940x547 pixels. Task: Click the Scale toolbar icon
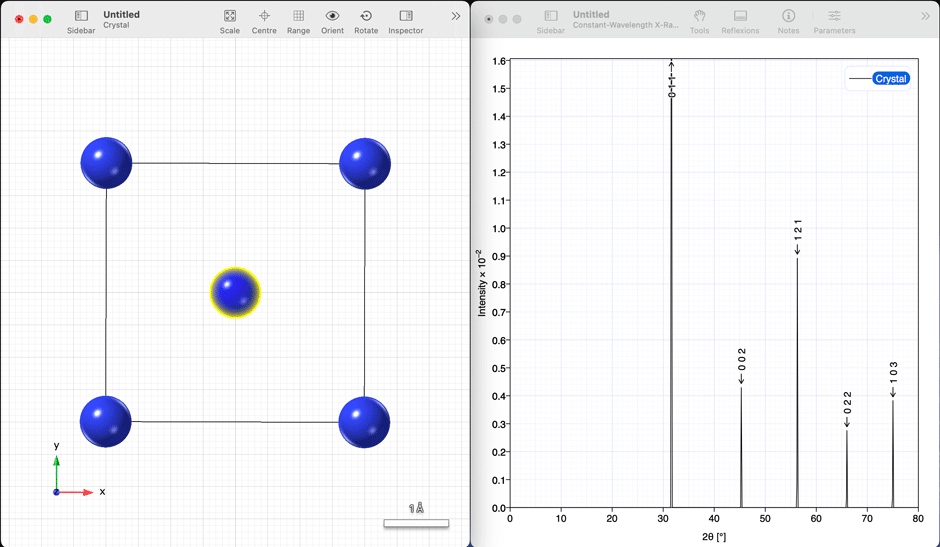[230, 17]
